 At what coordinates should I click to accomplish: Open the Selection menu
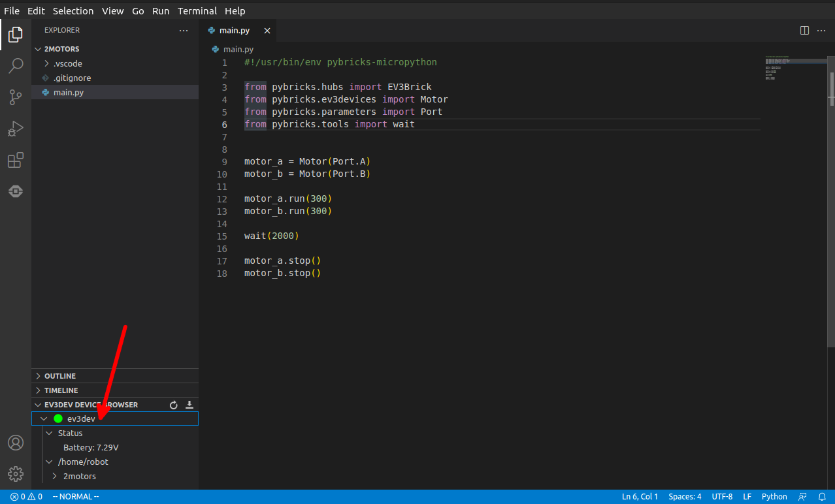point(73,11)
